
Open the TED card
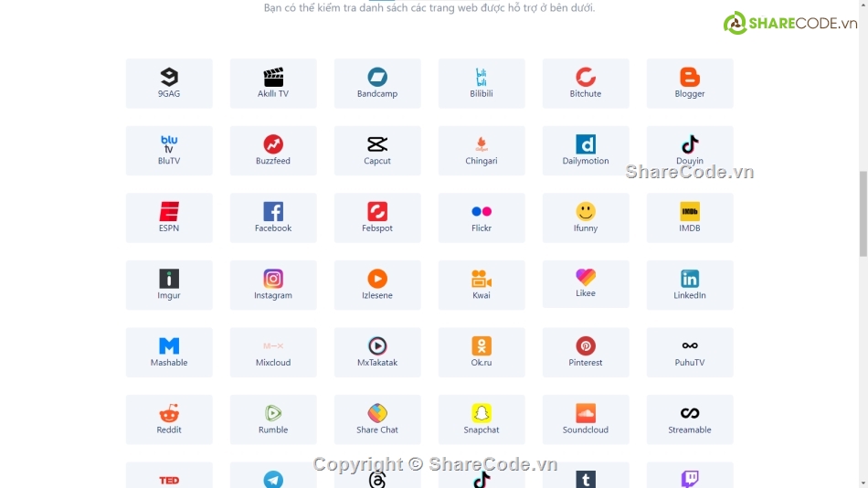(169, 475)
